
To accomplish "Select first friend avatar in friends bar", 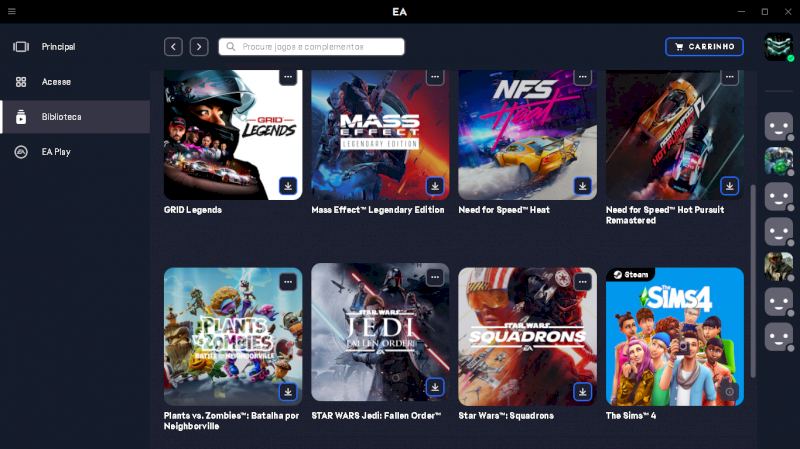I will pyautogui.click(x=779, y=126).
